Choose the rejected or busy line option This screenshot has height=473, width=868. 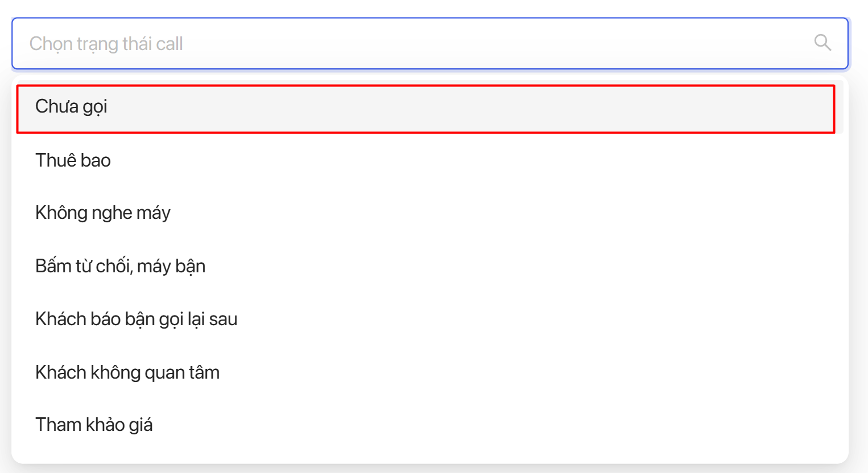[x=430, y=266]
